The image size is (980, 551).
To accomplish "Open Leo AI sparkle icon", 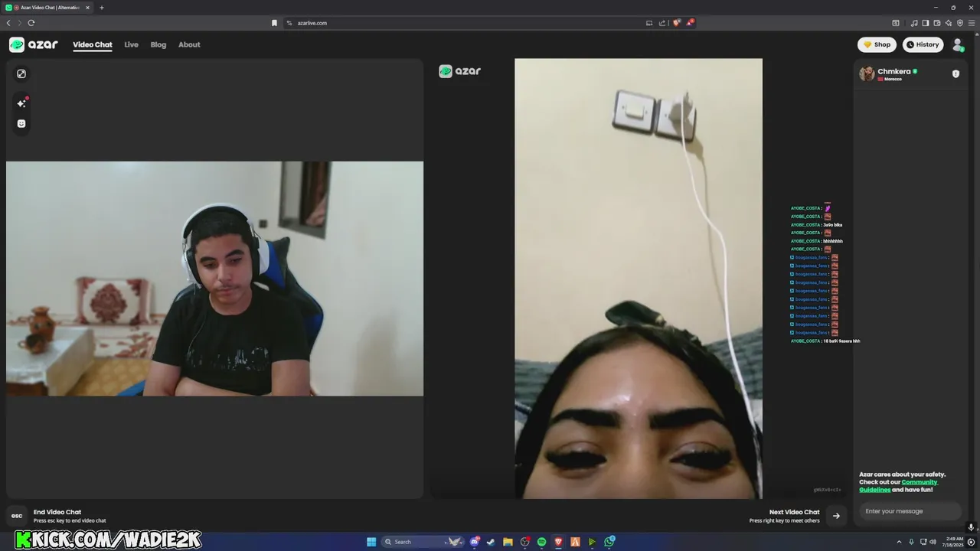I will [x=949, y=23].
